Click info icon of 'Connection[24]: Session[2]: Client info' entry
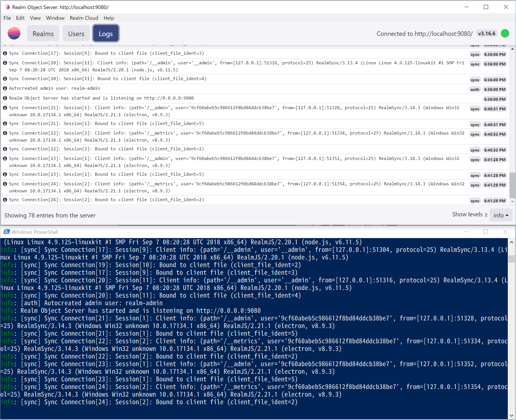 5,184
